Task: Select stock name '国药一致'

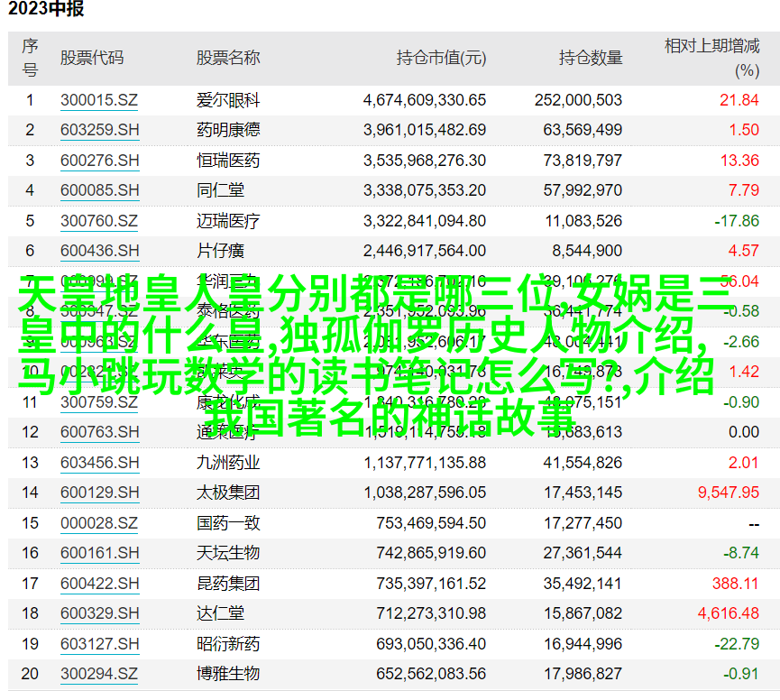Action: point(228,523)
